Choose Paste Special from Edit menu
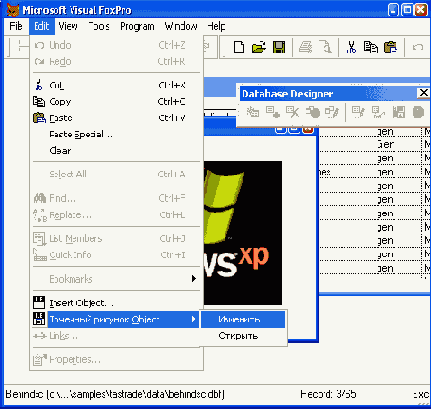 [116, 134]
